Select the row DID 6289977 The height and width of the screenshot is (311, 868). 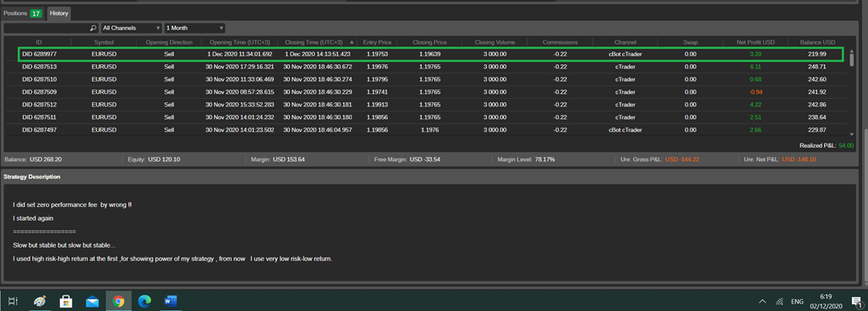pos(431,54)
